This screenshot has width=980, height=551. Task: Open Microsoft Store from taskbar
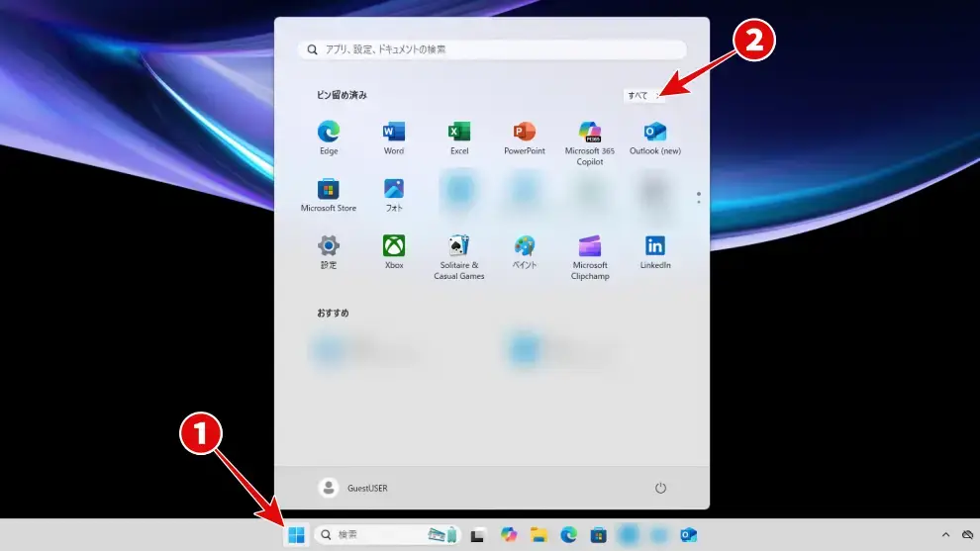pos(598,535)
